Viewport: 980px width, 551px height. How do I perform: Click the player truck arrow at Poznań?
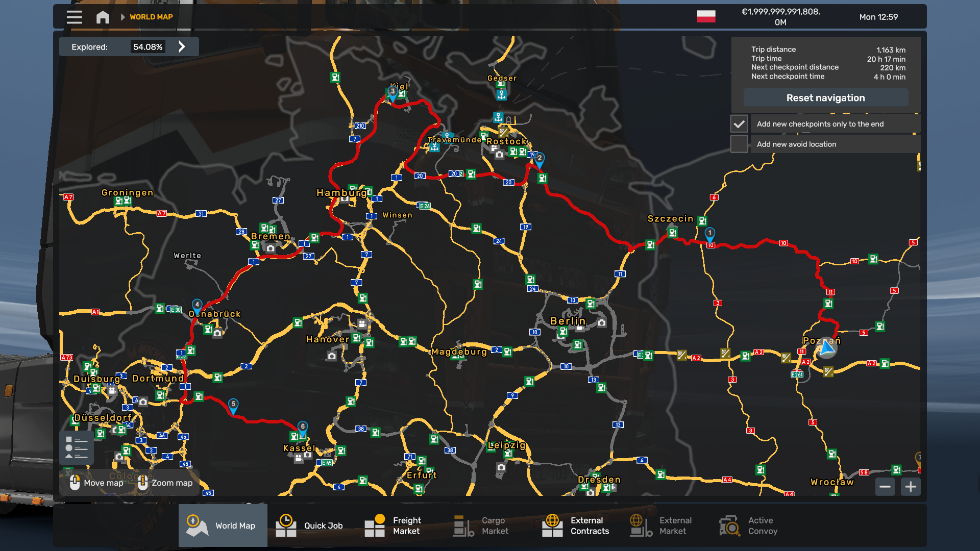[827, 348]
